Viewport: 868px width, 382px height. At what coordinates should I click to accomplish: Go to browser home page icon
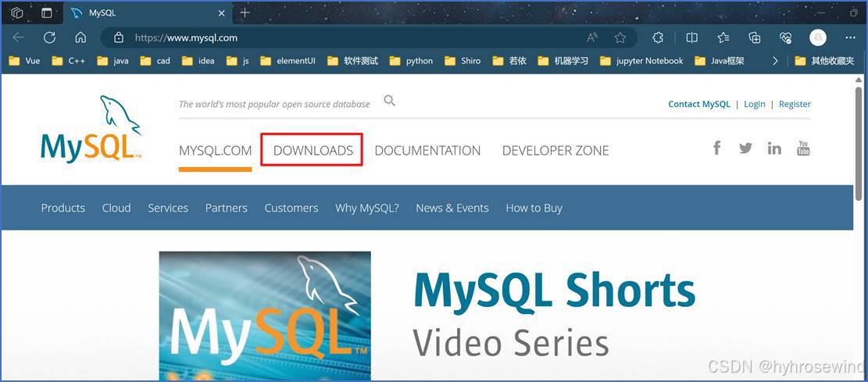80,37
